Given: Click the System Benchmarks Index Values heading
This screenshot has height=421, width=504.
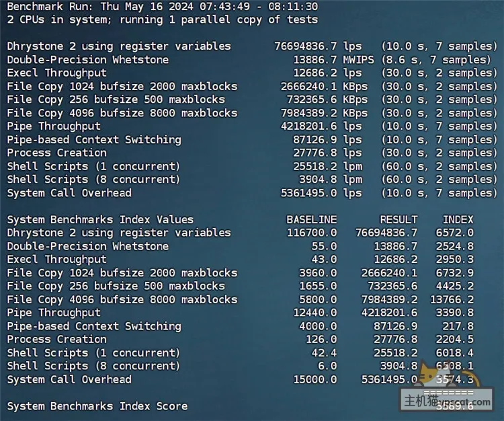Looking at the screenshot, I should coord(100,219).
